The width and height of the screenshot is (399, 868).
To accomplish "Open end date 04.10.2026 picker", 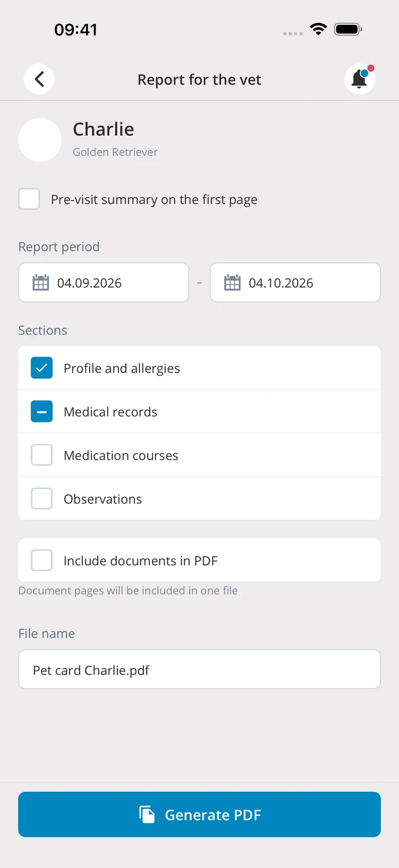I will [x=295, y=282].
